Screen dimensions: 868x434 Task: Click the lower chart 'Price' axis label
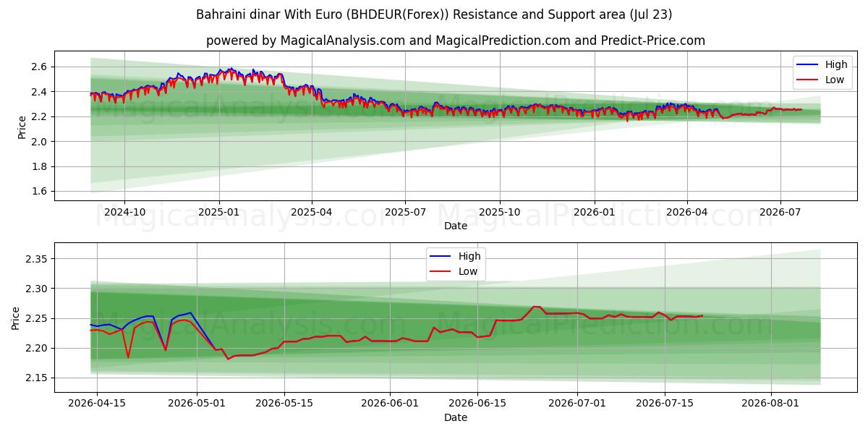15,318
